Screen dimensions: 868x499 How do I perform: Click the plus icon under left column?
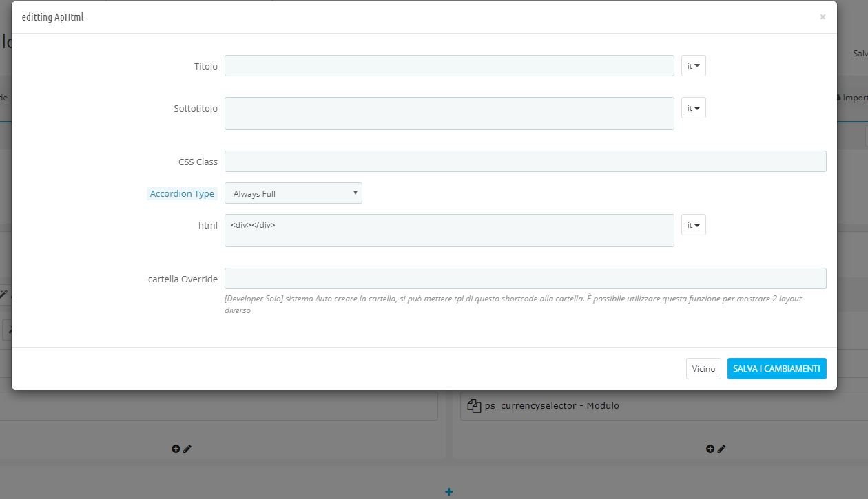tap(176, 449)
